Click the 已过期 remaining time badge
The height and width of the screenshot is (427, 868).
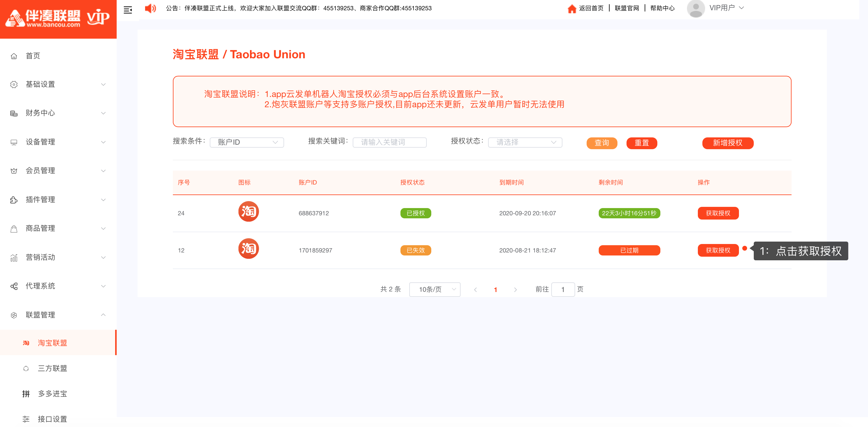(x=629, y=250)
